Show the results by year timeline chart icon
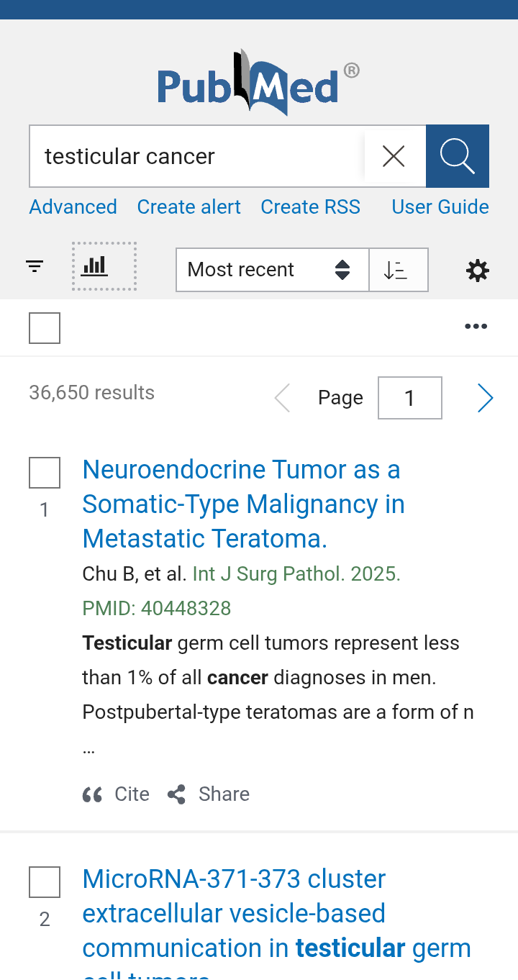This screenshot has height=980, width=518. (x=94, y=267)
